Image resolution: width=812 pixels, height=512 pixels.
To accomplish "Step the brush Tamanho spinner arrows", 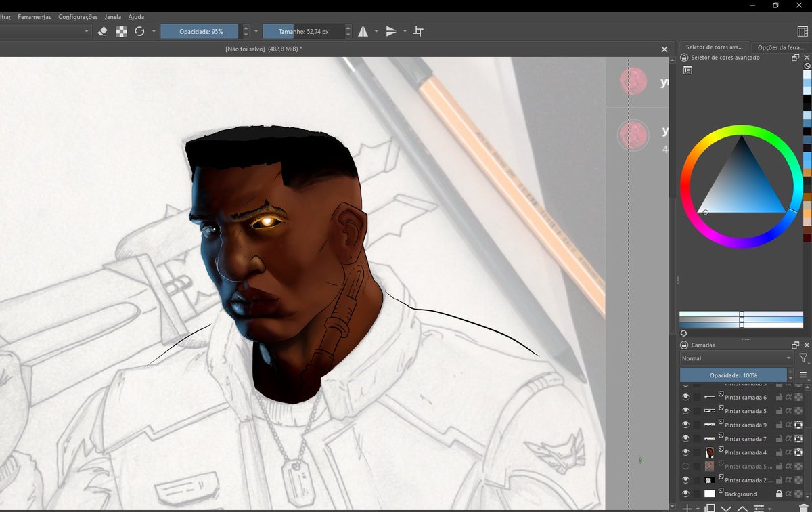I will (348, 31).
